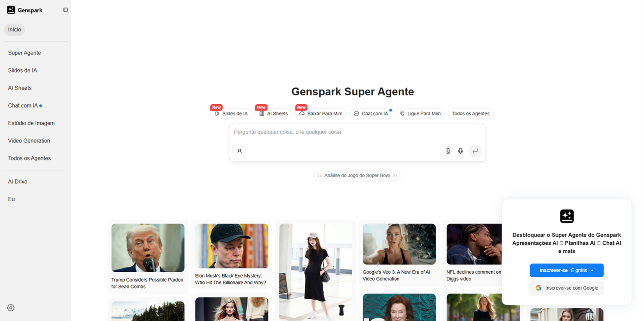Open the Eu section in sidebar
Viewport: 644px width, 321px height.
tap(11, 199)
